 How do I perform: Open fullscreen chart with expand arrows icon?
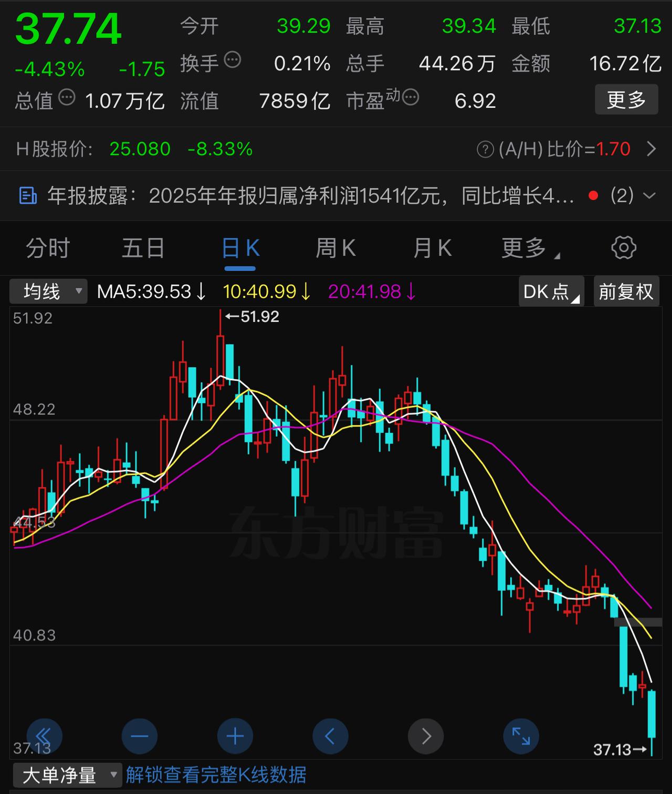[x=521, y=736]
